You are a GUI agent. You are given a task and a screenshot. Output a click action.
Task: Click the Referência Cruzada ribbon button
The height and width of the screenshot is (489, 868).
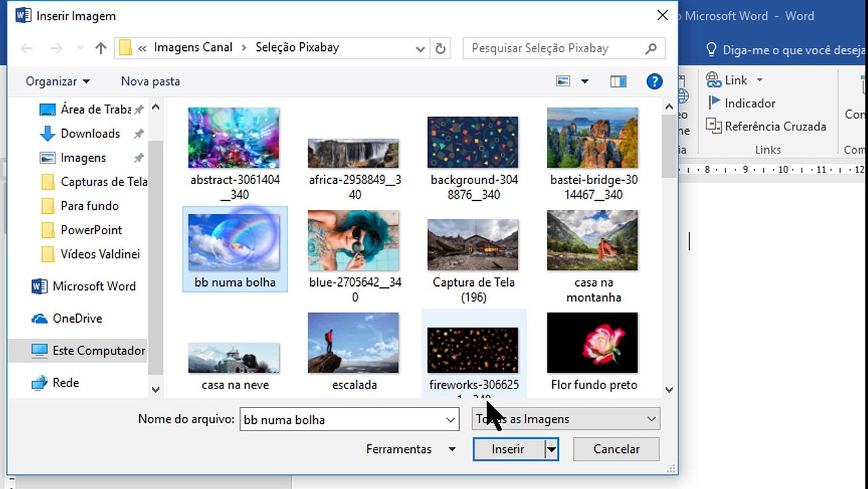click(x=766, y=126)
